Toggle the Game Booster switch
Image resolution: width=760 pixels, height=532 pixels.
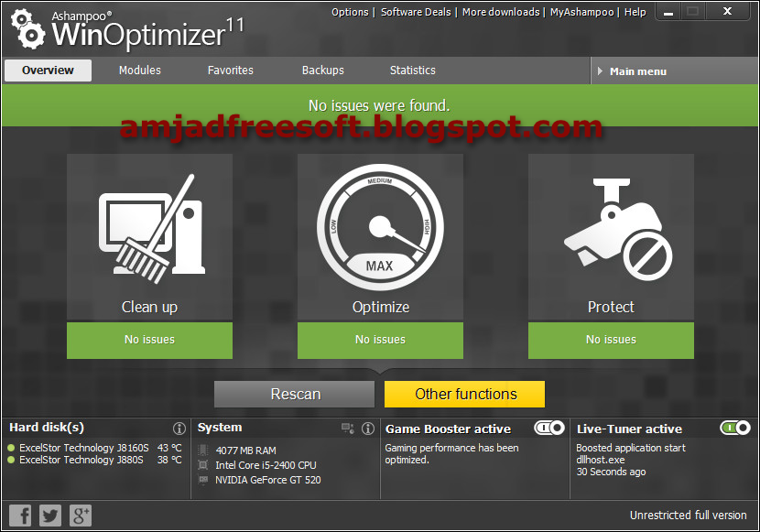(x=549, y=428)
